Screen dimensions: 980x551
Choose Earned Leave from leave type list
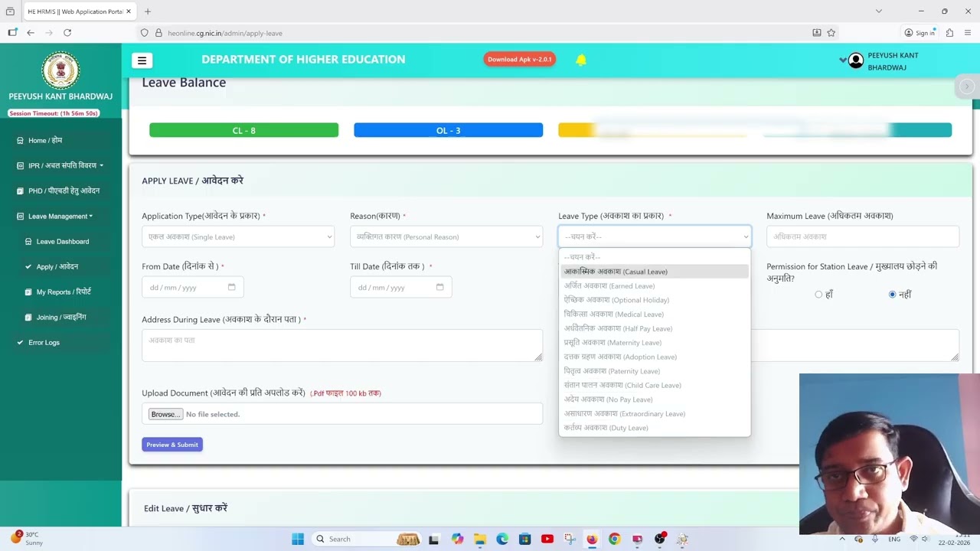[x=655, y=285]
